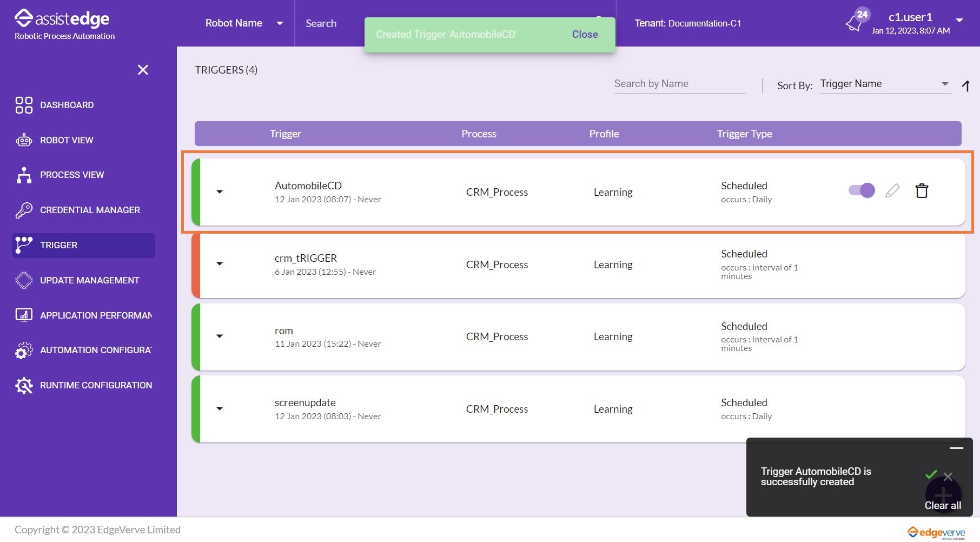Minimize the notification popup panel
Screen dimensions: 980x542
[x=956, y=448]
